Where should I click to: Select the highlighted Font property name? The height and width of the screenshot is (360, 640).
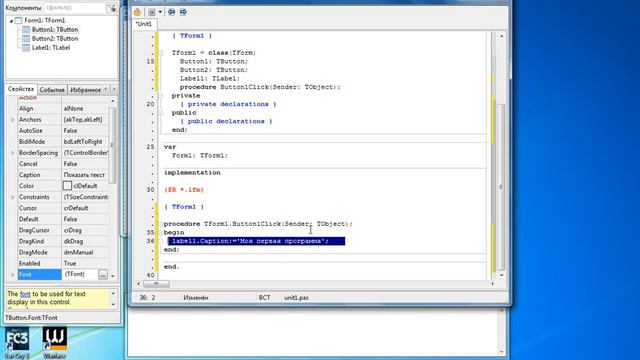(39, 275)
